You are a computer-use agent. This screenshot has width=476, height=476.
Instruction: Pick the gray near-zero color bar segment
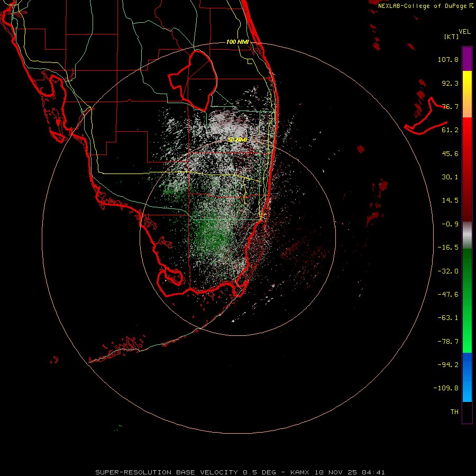click(x=467, y=235)
